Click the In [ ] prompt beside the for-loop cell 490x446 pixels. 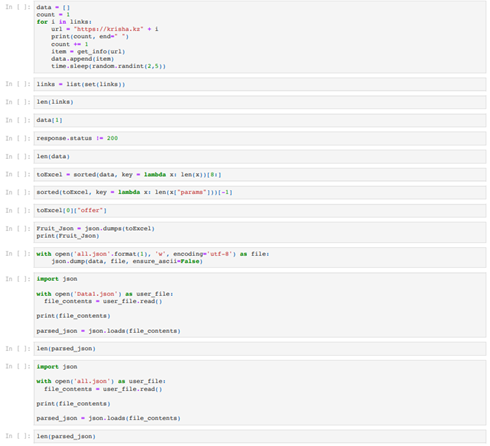tap(18, 7)
